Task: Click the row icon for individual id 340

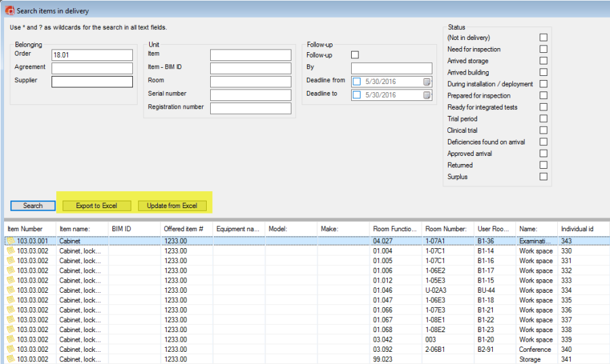Action: [11, 350]
